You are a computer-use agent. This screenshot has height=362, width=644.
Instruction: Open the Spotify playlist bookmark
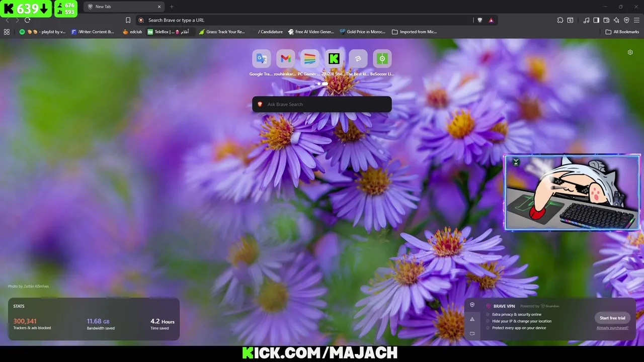click(43, 32)
